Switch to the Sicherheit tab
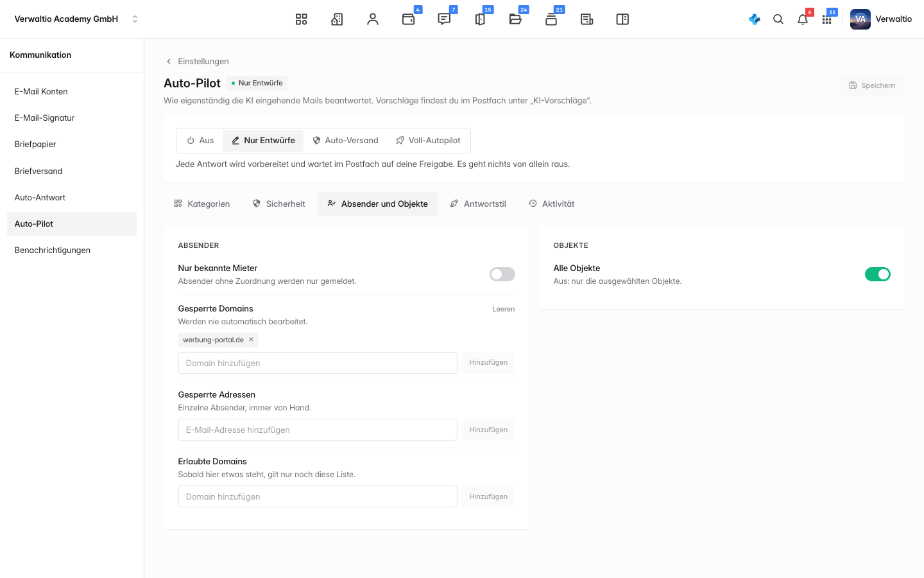 click(278, 204)
